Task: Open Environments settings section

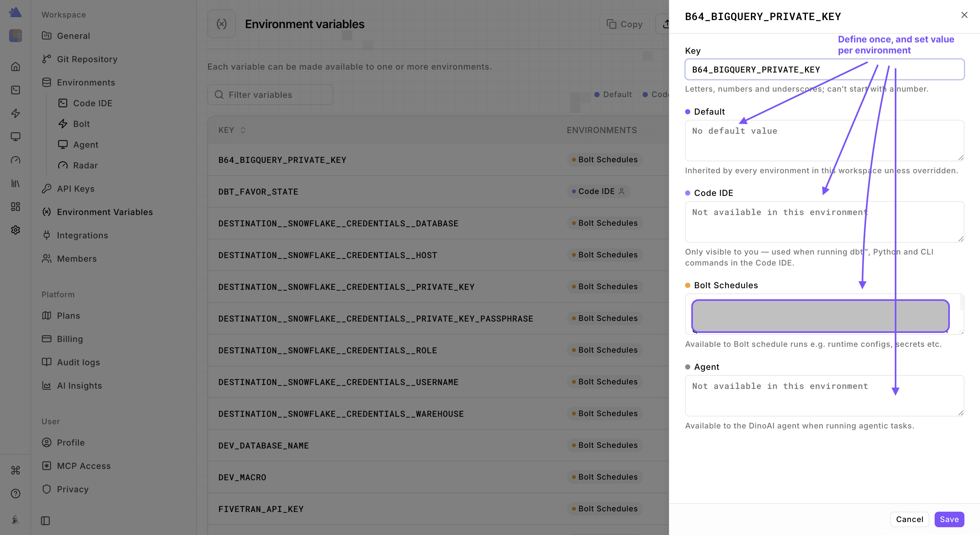Action: coord(78,82)
